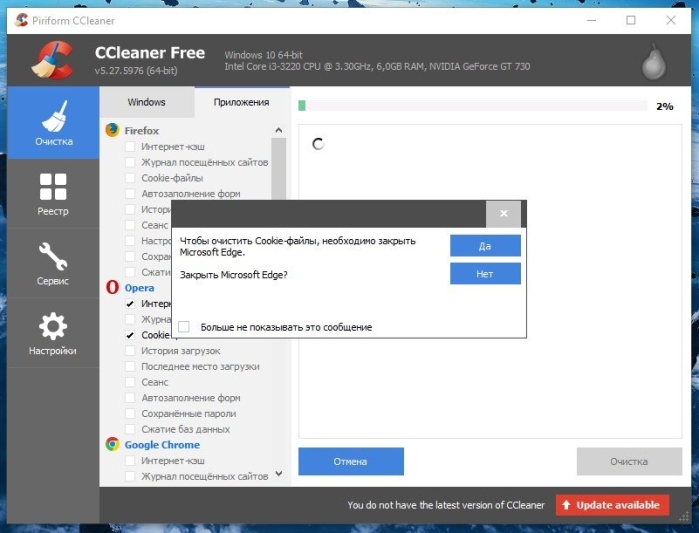Open the Настройки settings section
Image resolution: width=699 pixels, height=533 pixels.
(x=53, y=333)
